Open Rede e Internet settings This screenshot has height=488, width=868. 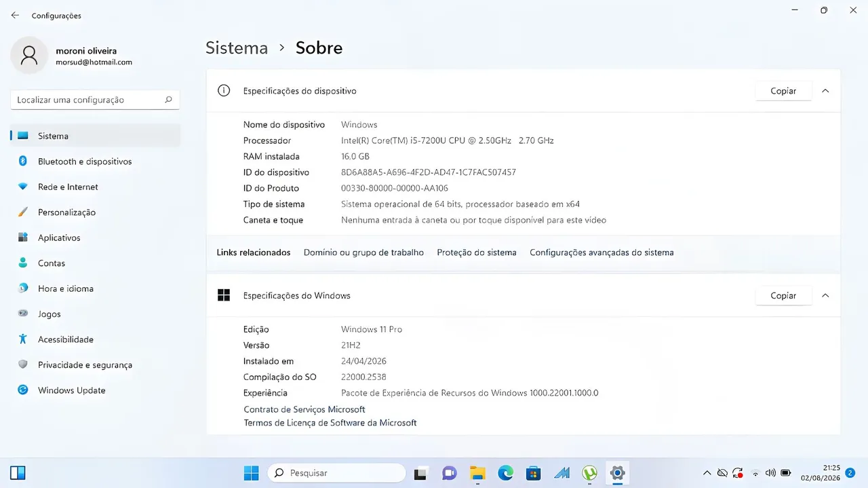[96, 187]
